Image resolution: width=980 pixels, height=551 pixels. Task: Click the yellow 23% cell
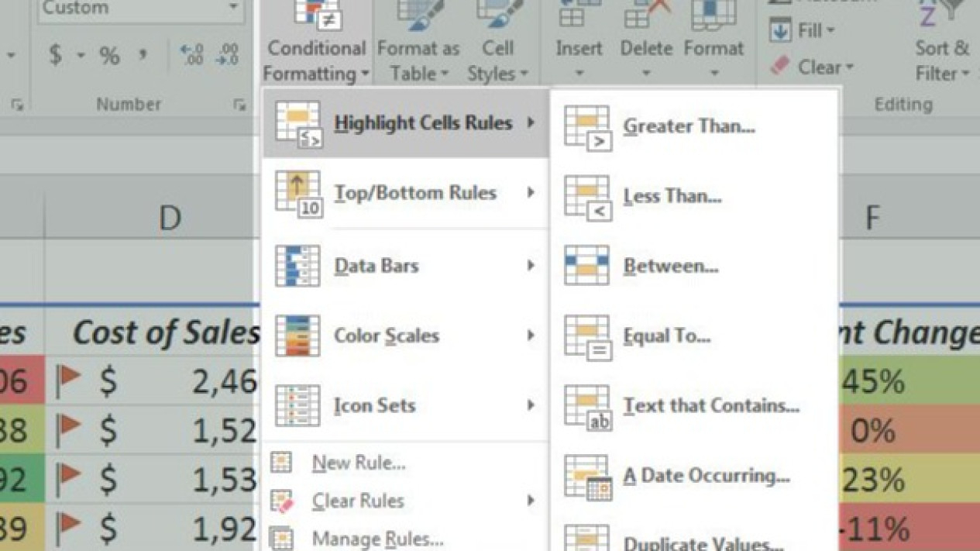point(909,480)
